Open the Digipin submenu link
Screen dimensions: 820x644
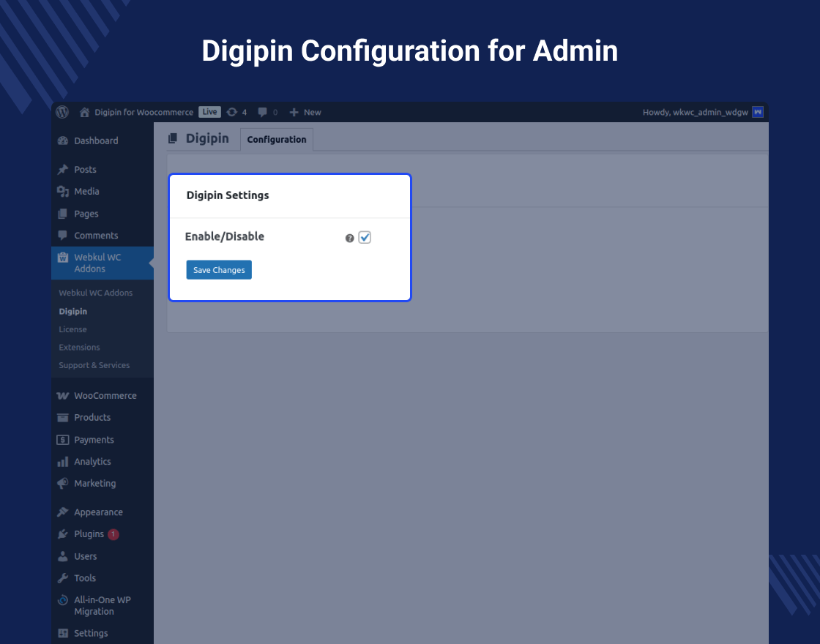pos(73,311)
